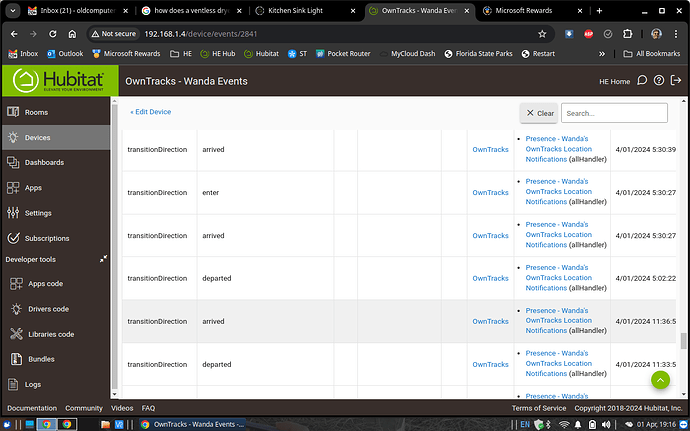Click the blue download extension icon
690x431 pixels.
click(569, 34)
